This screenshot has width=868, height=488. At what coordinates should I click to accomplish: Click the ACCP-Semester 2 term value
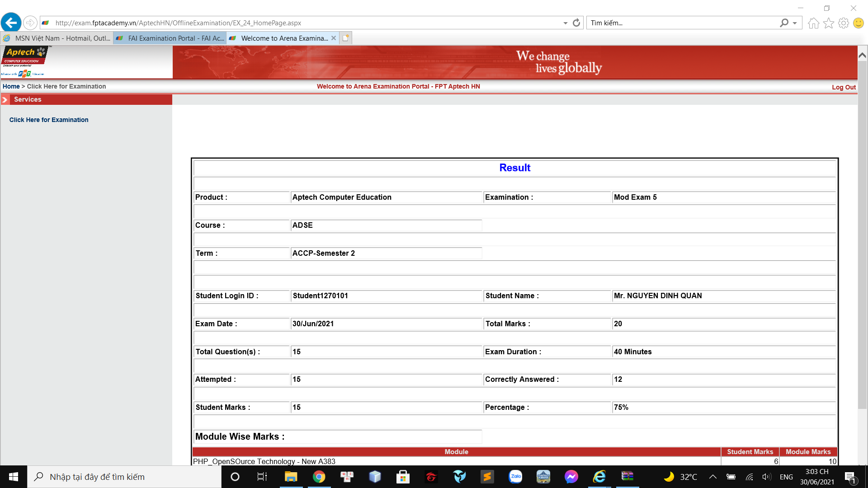pyautogui.click(x=324, y=253)
